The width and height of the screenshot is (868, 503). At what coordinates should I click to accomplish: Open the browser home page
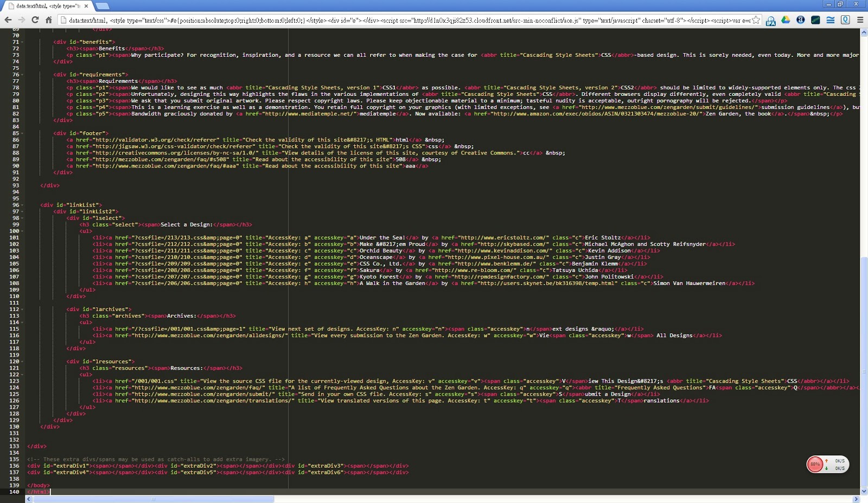(x=49, y=20)
